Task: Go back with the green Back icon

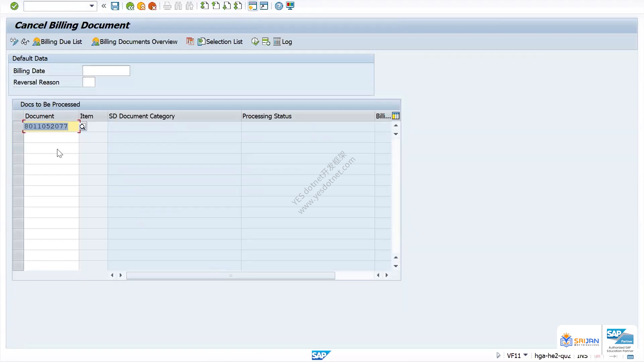Action: pyautogui.click(x=130, y=6)
